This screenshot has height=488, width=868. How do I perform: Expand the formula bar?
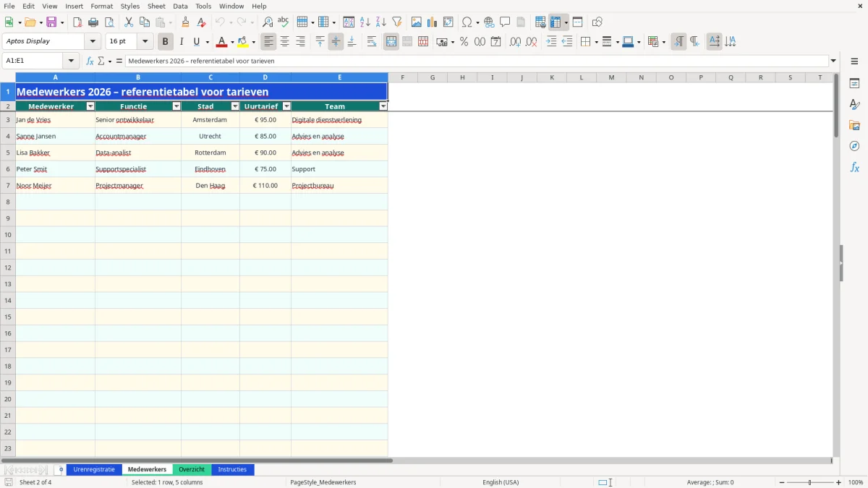pos(833,61)
